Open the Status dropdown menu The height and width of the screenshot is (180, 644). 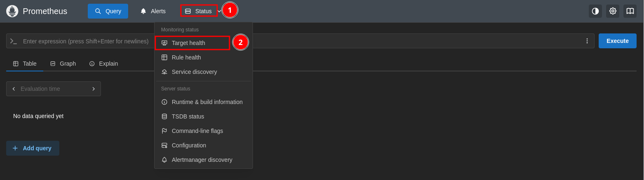(x=199, y=11)
